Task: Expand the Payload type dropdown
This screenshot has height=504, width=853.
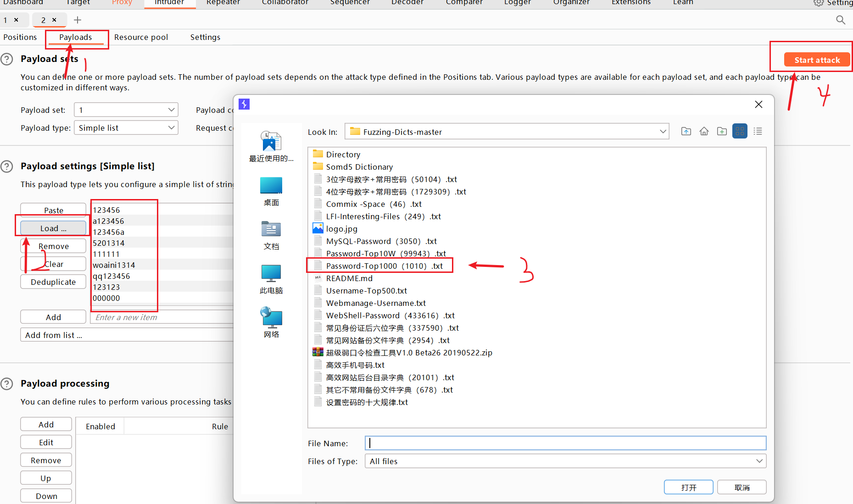Action: click(x=171, y=128)
